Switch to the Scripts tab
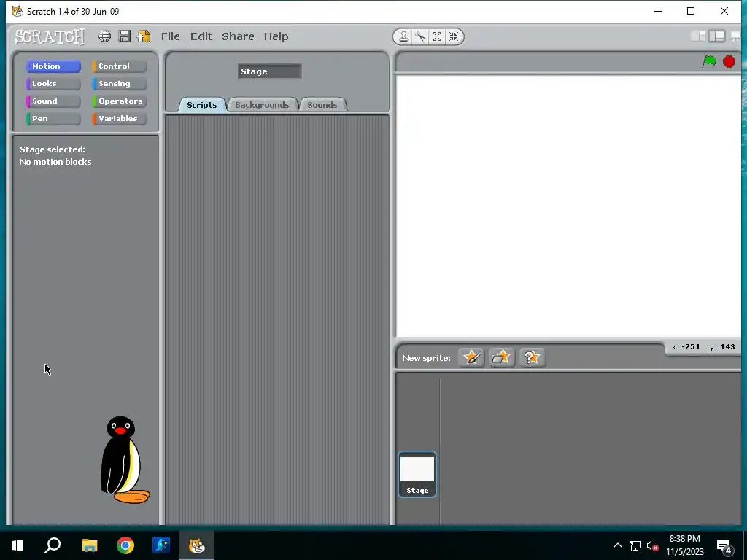The height and width of the screenshot is (560, 747). pos(202,105)
